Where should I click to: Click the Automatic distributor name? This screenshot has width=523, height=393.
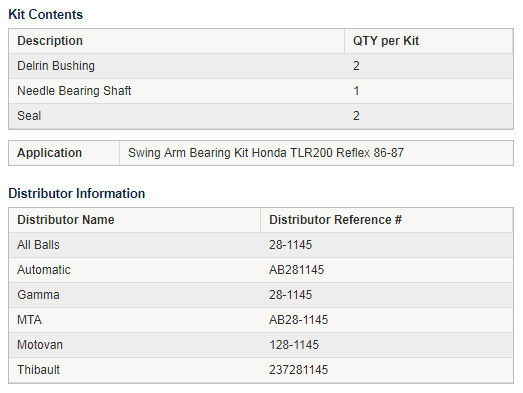pyautogui.click(x=44, y=270)
